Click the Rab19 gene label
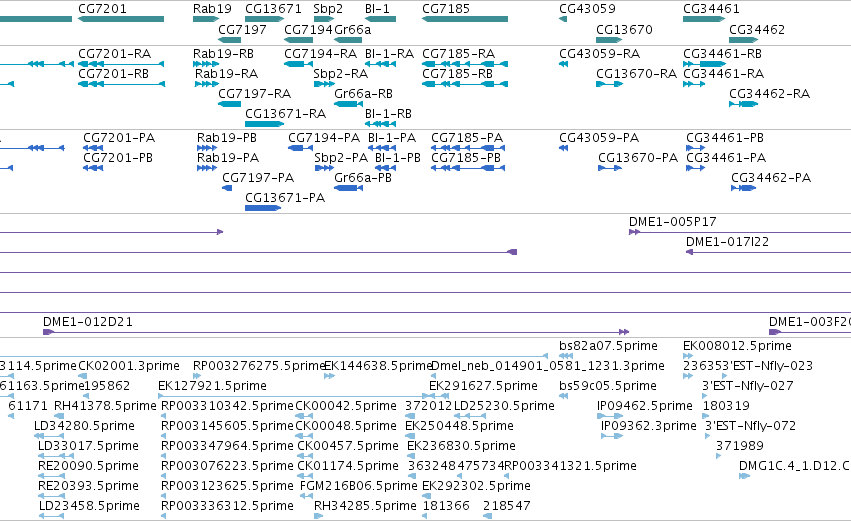 pyautogui.click(x=212, y=9)
